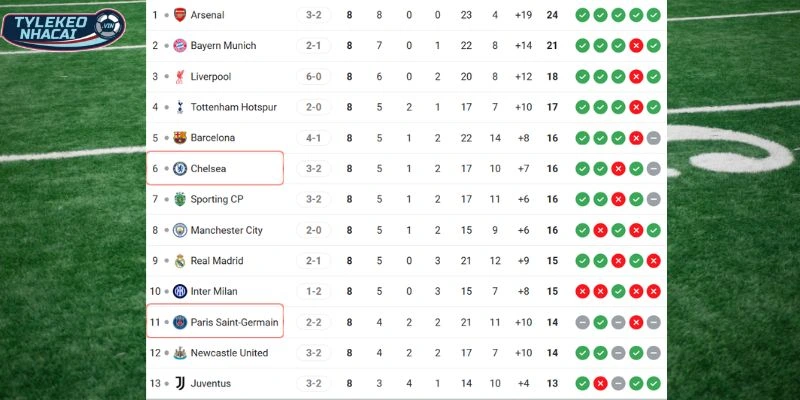800x400 pixels.
Task: Click Liverpool's 6-0 last score badge
Action: [x=313, y=77]
